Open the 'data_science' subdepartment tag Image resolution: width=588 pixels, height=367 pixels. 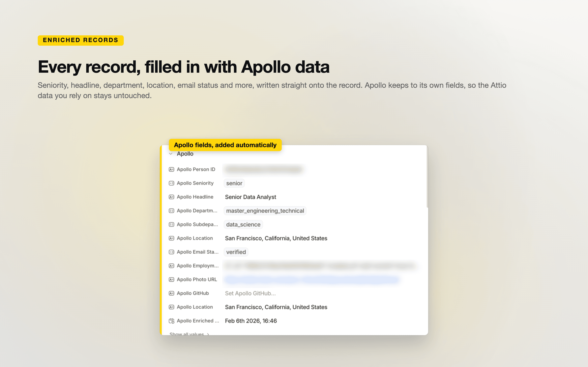point(243,225)
